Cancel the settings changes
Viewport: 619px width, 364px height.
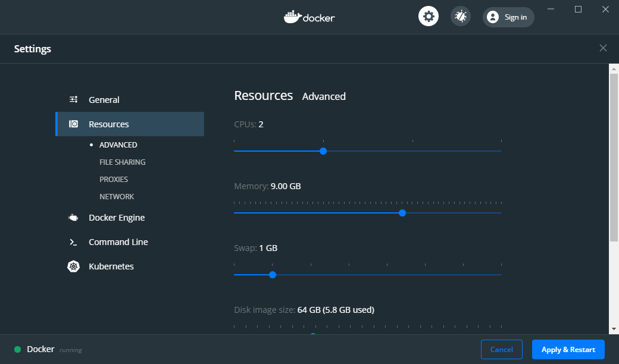click(x=501, y=349)
